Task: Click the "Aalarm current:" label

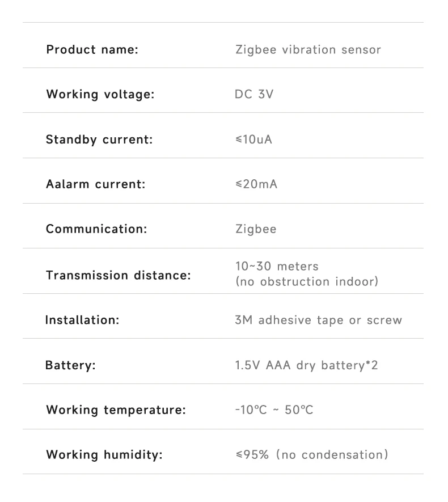Action: click(x=95, y=184)
